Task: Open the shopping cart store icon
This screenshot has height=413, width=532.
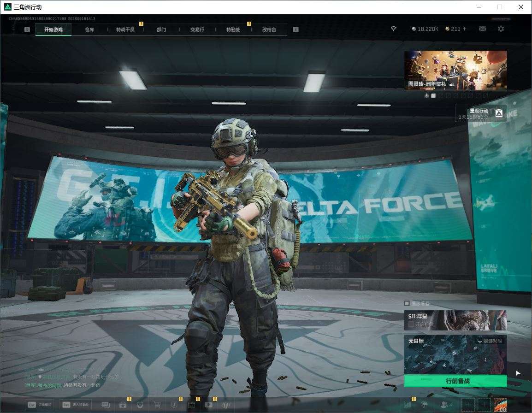Action: [157, 405]
